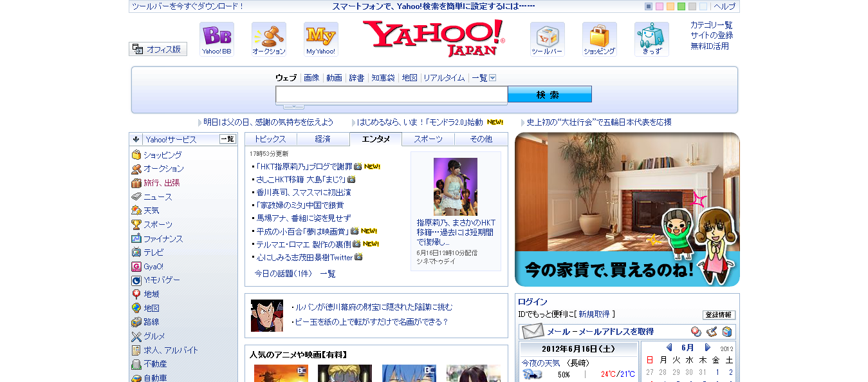Open the 旅行、出張 suitcase icon

coord(136,183)
